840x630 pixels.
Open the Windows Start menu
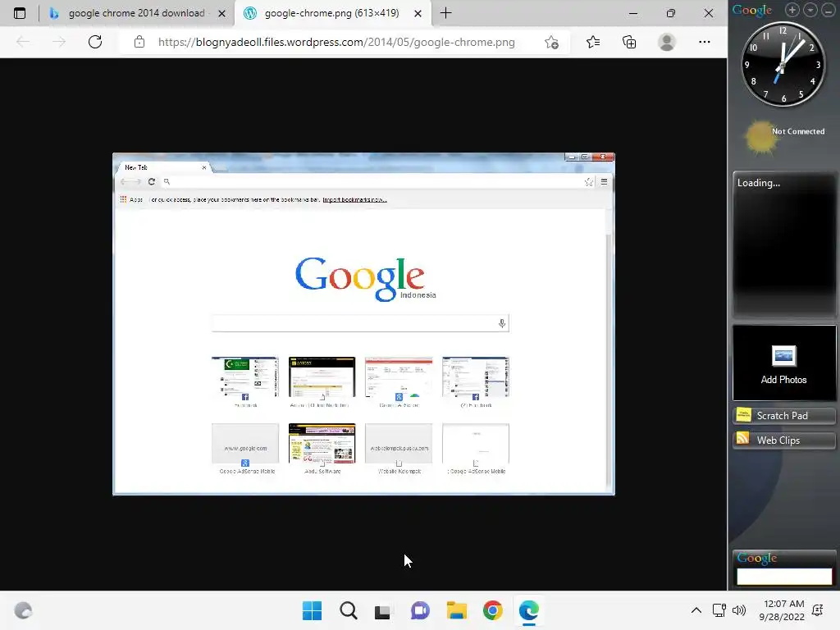[x=313, y=610]
